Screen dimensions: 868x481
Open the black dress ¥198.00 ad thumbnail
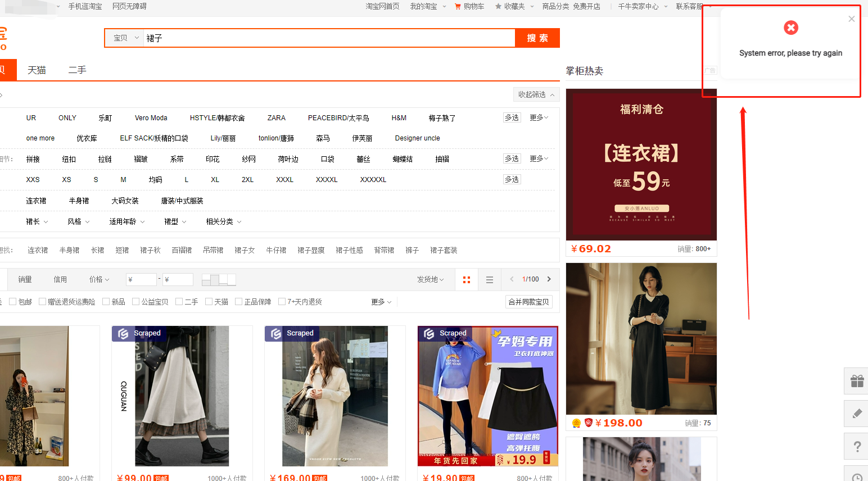point(641,339)
